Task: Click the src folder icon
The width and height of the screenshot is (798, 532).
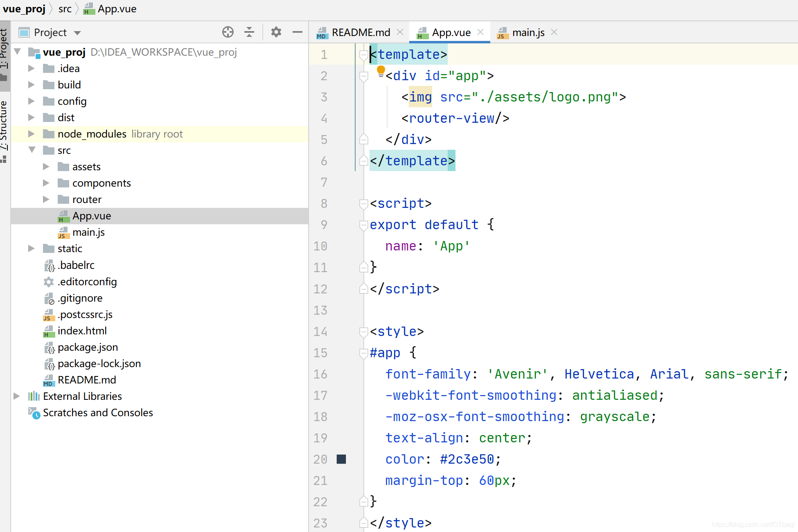Action: click(x=49, y=150)
